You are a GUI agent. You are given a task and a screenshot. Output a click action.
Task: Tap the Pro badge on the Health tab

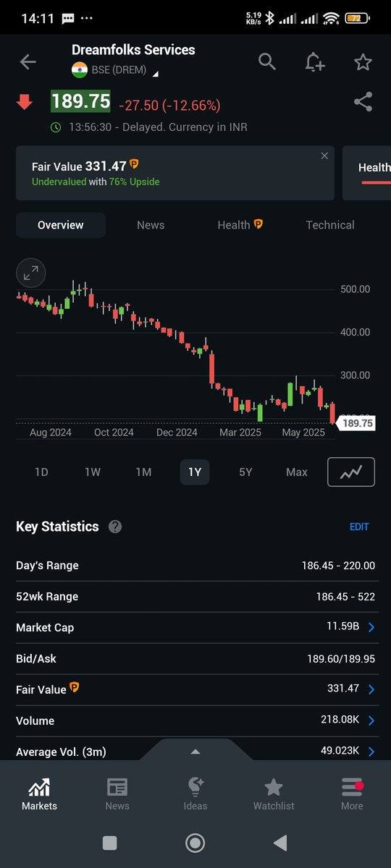(x=258, y=225)
